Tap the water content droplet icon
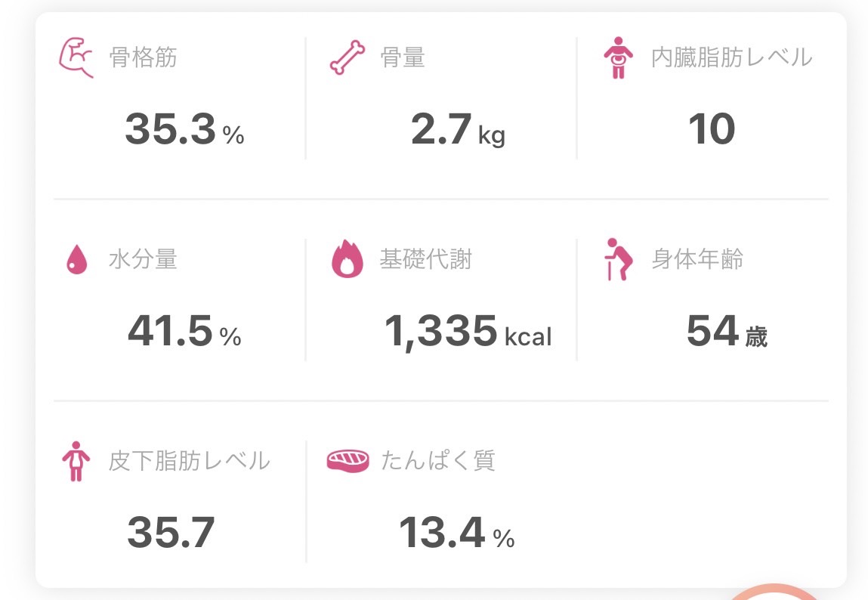The width and height of the screenshot is (868, 600). click(x=76, y=260)
